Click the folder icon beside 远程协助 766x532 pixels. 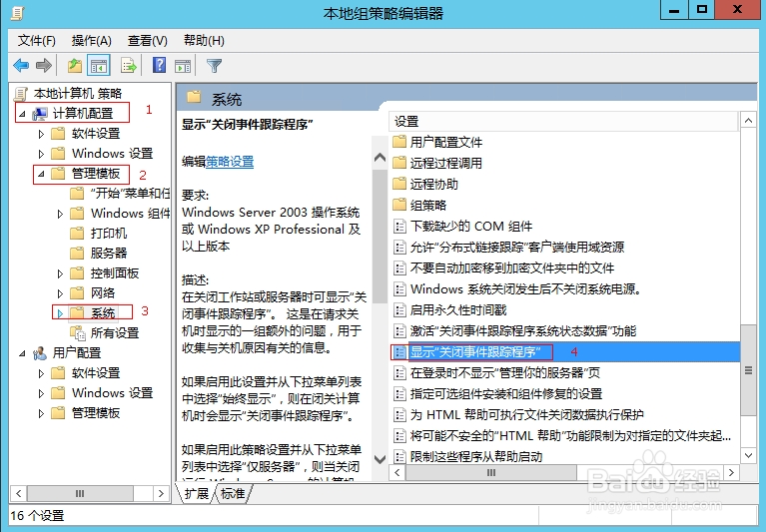point(399,184)
